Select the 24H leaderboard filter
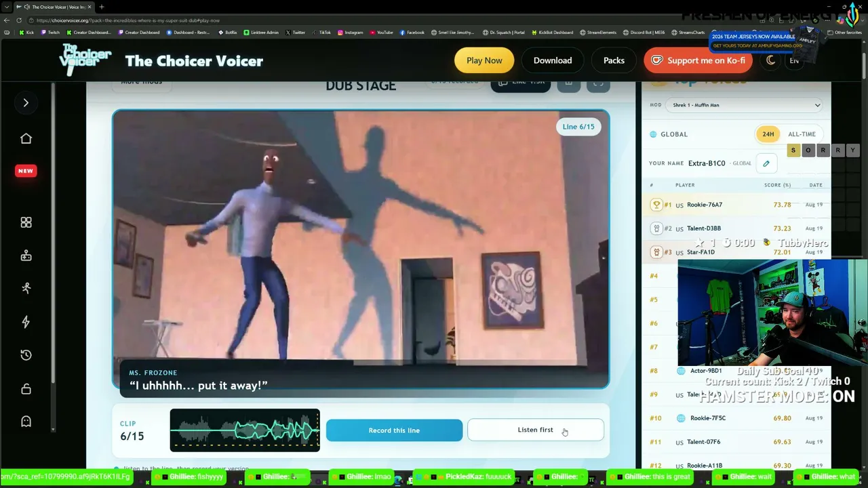 (768, 134)
